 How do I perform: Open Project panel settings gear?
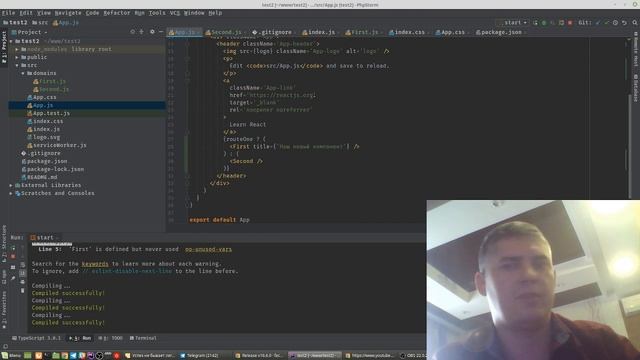[x=152, y=32]
